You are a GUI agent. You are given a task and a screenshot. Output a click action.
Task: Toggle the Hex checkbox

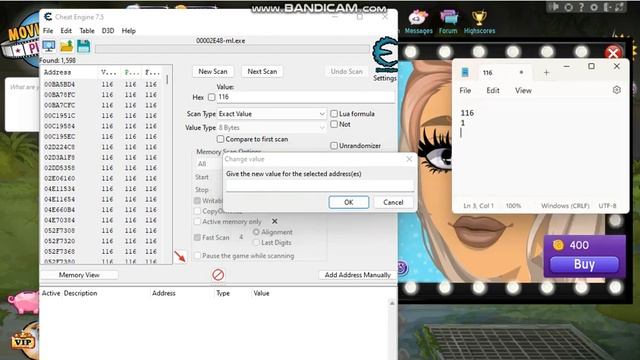pos(211,97)
